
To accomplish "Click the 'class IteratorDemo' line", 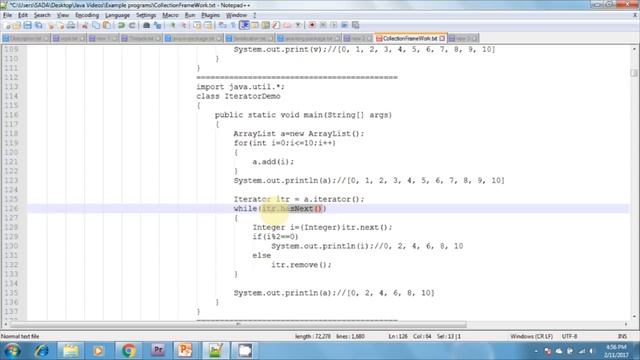I will pyautogui.click(x=238, y=96).
